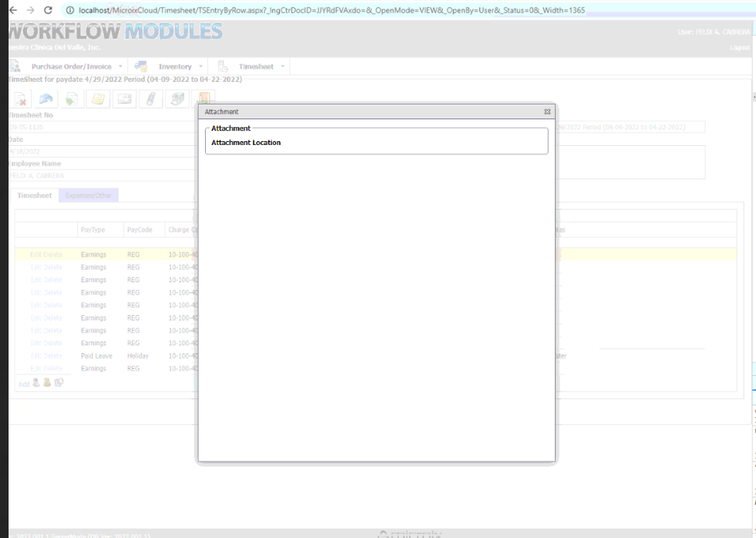
Task: Click the blue arrow toolbar icon
Action: coord(46,99)
